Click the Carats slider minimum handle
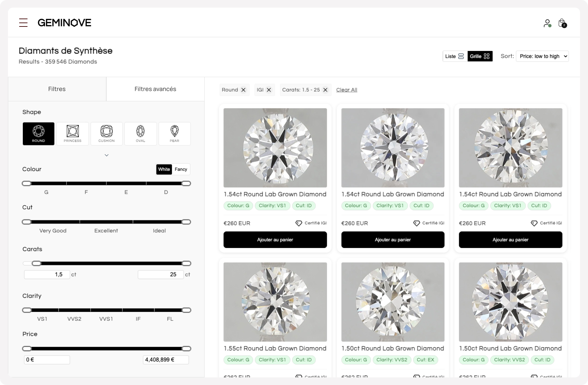The height and width of the screenshot is (385, 588). tap(36, 264)
